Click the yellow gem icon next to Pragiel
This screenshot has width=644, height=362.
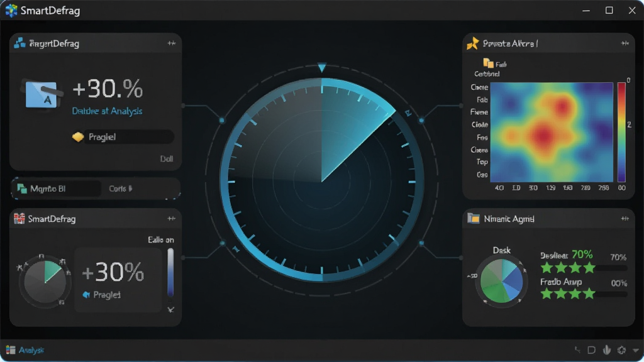(x=77, y=136)
